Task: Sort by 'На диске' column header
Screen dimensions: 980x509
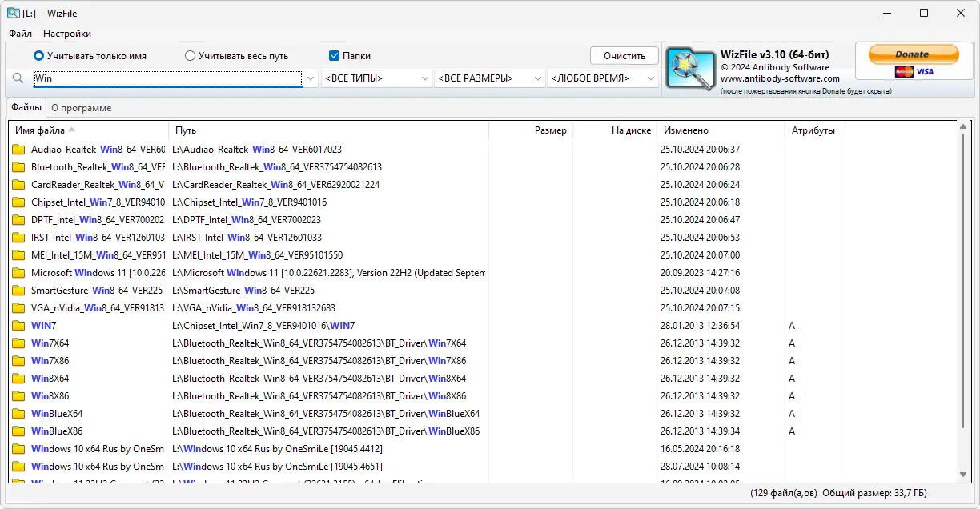Action: click(x=615, y=130)
